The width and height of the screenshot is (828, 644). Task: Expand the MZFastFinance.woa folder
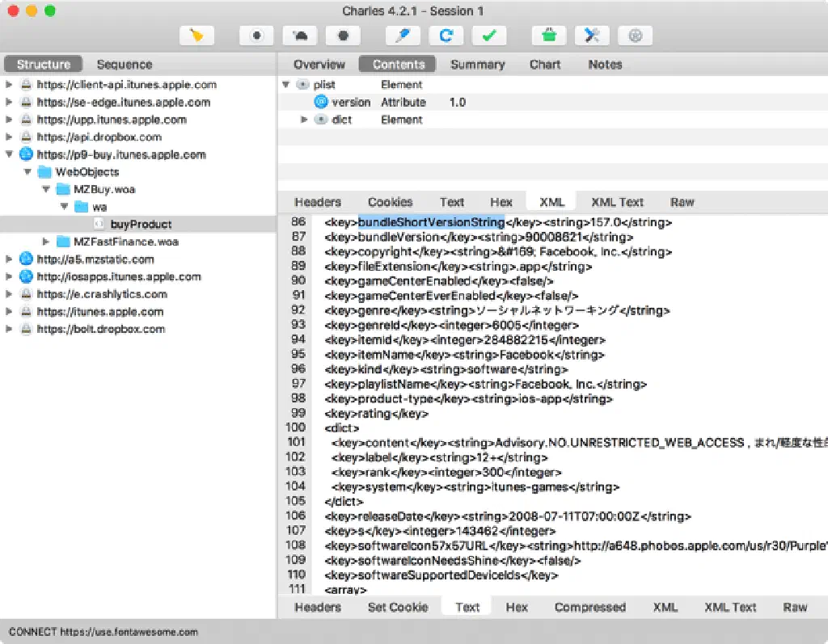pyautogui.click(x=45, y=242)
